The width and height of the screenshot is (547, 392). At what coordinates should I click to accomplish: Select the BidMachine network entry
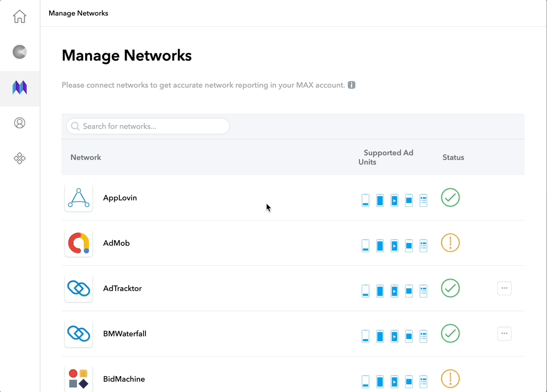pos(124,378)
